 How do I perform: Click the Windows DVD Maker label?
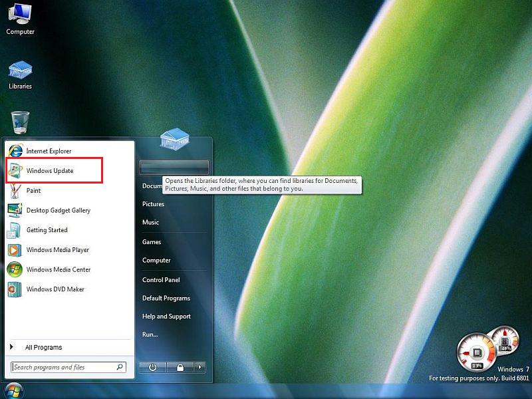[x=55, y=289]
